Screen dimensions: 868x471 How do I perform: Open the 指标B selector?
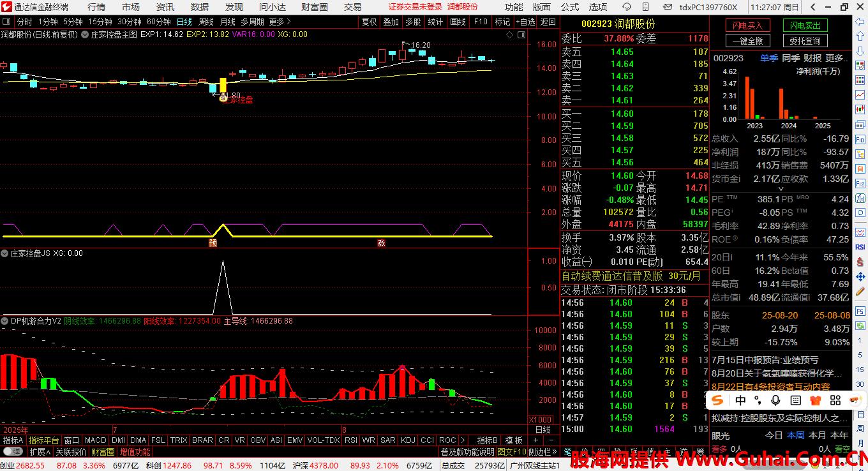[488, 440]
